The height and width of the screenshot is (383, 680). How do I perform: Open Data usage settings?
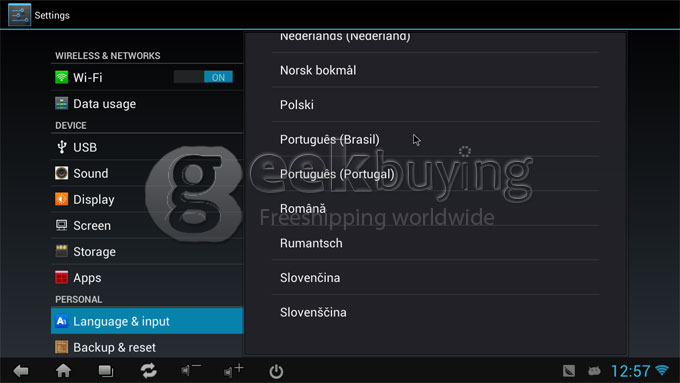(x=147, y=104)
